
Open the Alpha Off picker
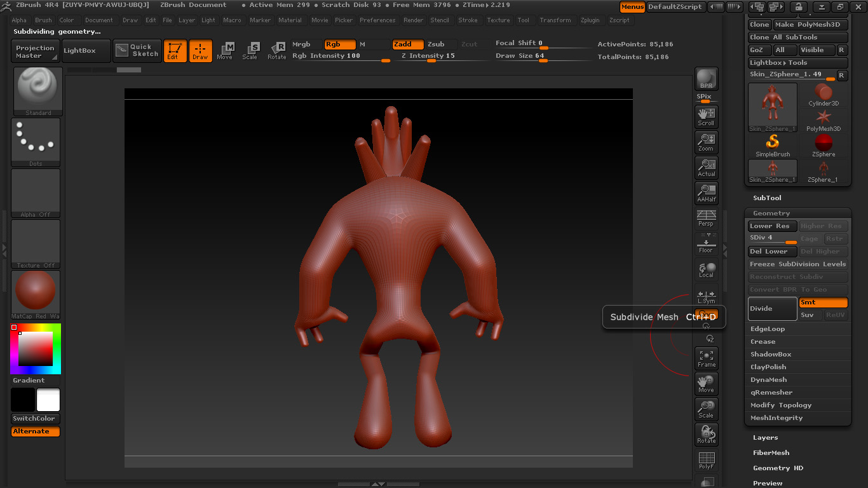(36, 193)
